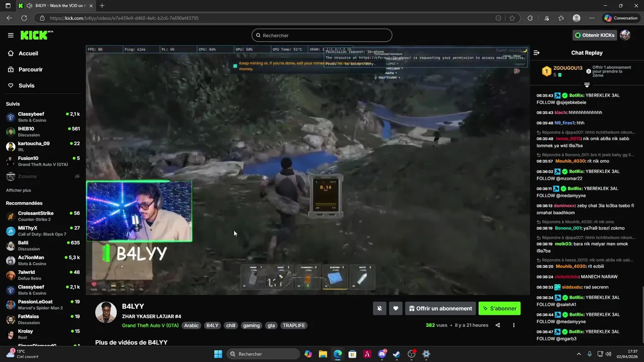Open recommended channel FatMaiss
Image resolution: width=644 pixels, height=362 pixels.
pyautogui.click(x=43, y=319)
